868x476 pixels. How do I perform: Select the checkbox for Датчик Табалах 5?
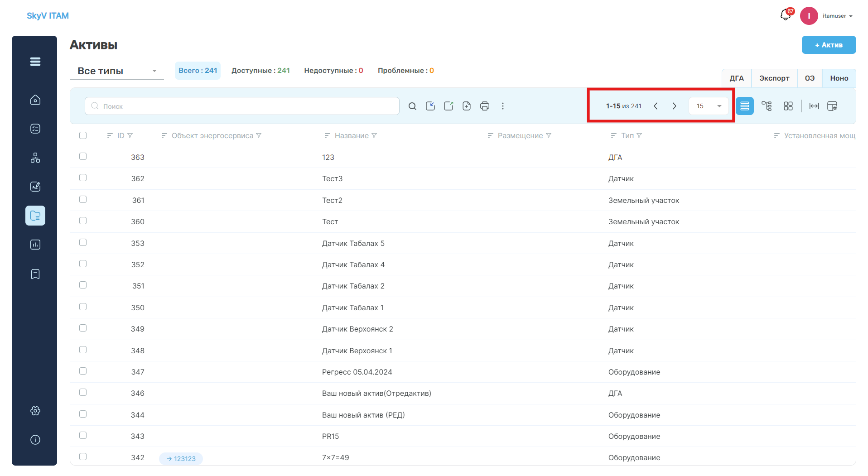(x=83, y=242)
